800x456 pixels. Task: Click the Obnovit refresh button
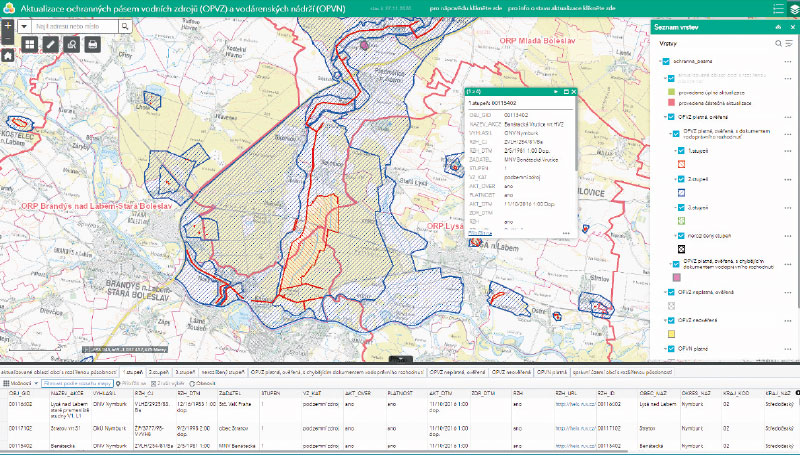coord(202,383)
